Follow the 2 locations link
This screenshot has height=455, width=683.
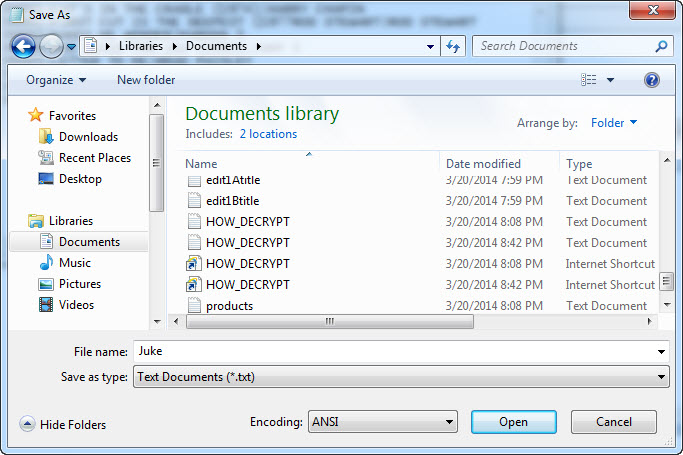[268, 134]
